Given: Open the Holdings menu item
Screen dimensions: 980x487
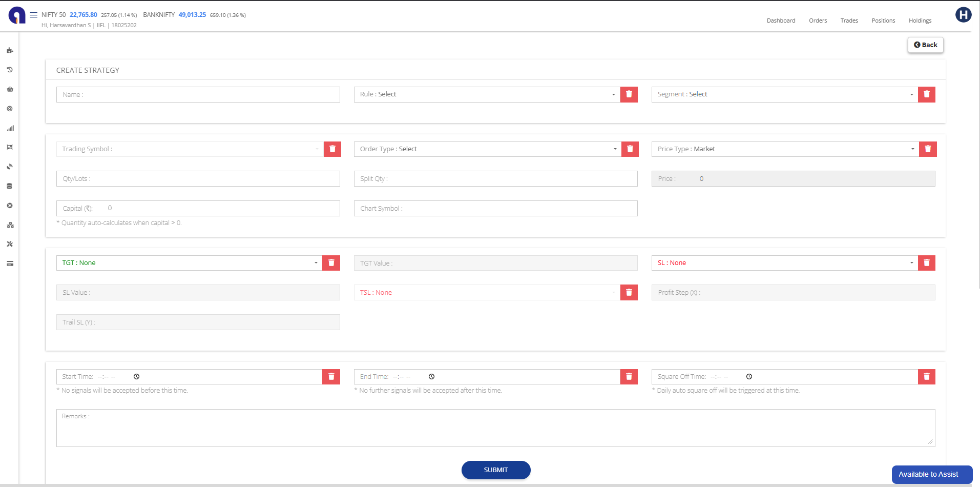Looking at the screenshot, I should click(920, 21).
